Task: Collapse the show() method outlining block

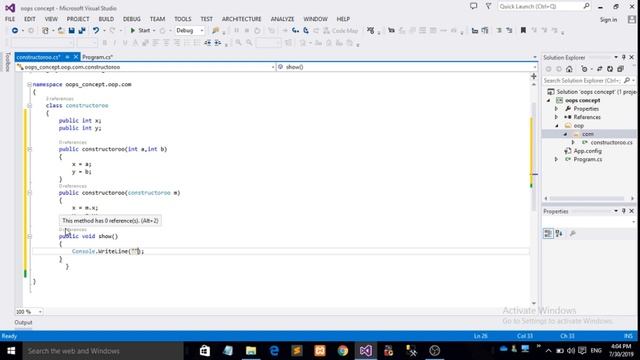Action: (29, 236)
